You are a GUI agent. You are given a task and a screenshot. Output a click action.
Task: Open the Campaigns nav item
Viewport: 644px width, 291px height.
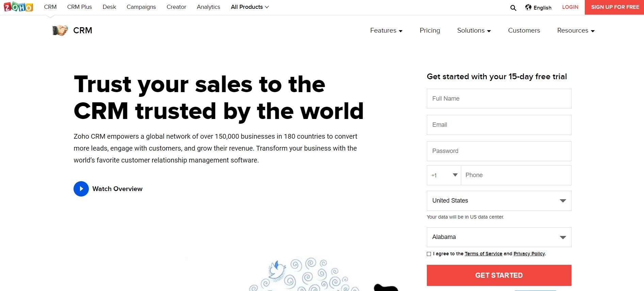click(141, 7)
